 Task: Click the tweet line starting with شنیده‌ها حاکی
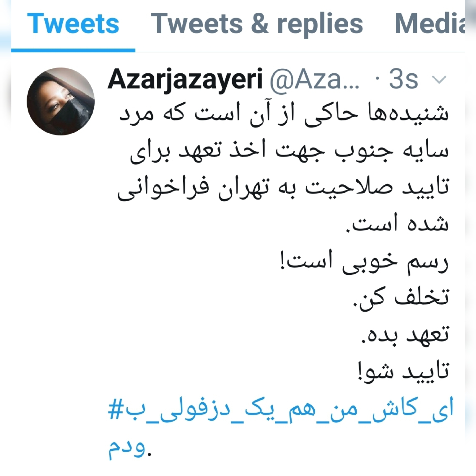click(284, 115)
